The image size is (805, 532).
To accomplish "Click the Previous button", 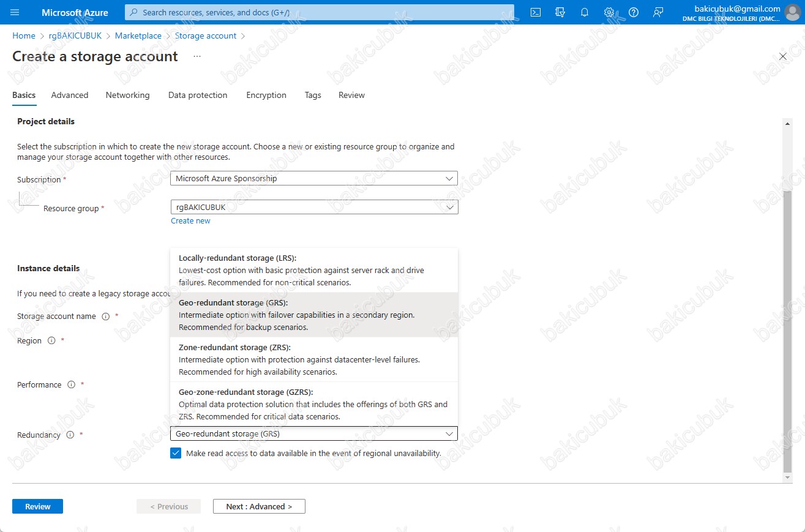I will 169,506.
